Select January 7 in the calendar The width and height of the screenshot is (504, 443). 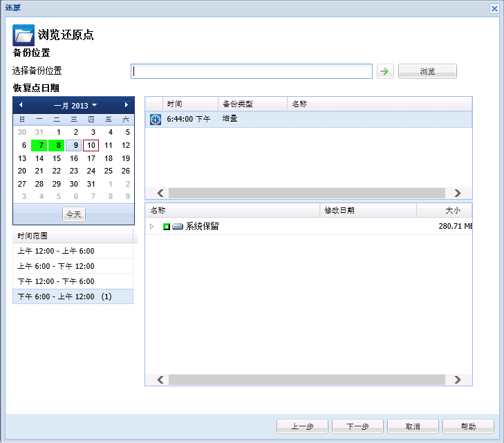click(39, 145)
